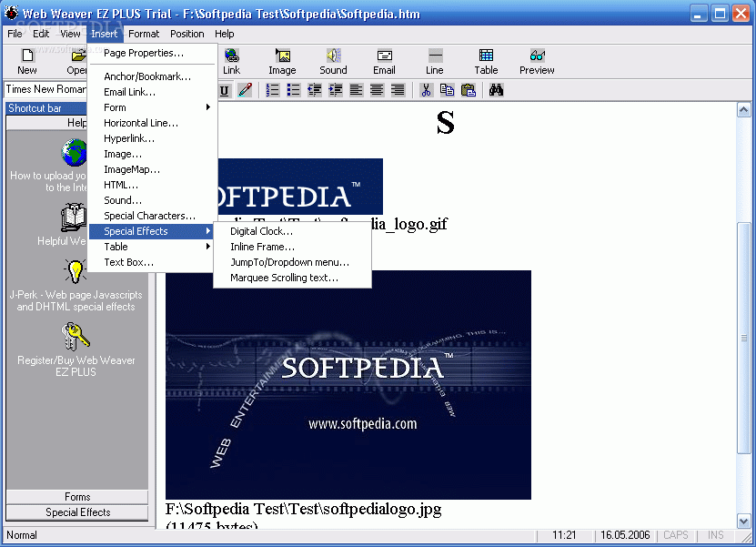The image size is (756, 547).
Task: Decrease indent of the paragraph
Action: pos(315,90)
